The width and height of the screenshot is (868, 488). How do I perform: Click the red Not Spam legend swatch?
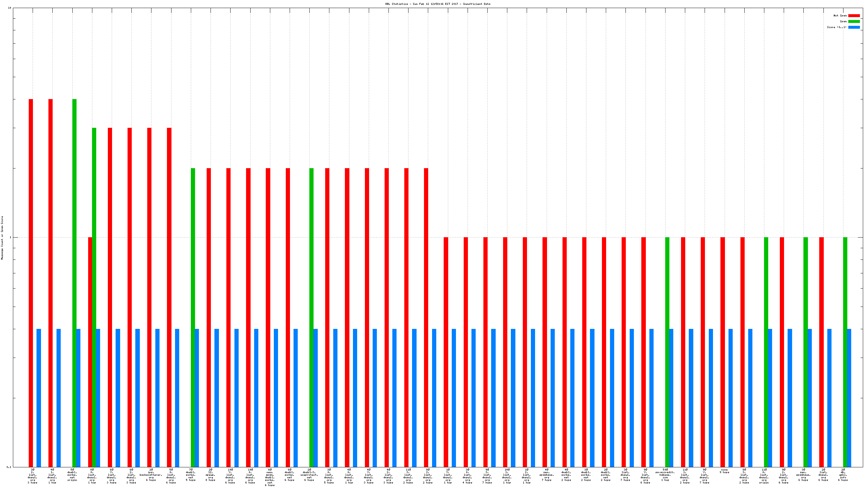click(x=854, y=15)
